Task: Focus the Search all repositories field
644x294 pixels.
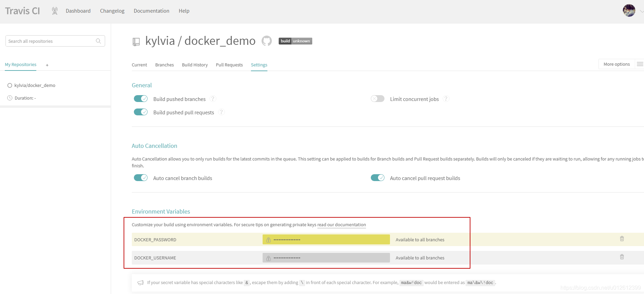Action: (x=55, y=41)
